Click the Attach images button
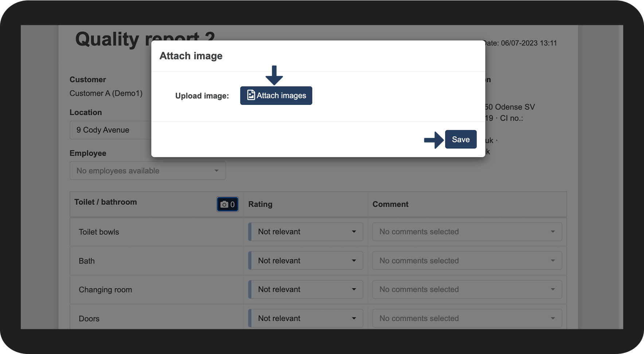Viewport: 644px width, 354px height. tap(276, 96)
